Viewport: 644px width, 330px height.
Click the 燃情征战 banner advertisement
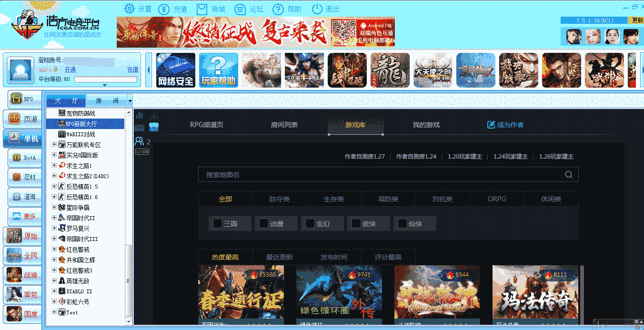[256, 32]
